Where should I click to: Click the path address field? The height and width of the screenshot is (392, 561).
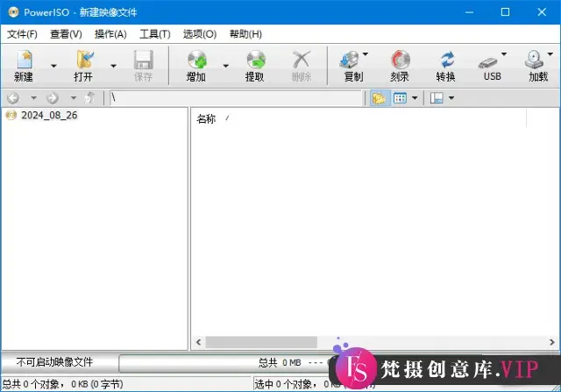point(236,97)
